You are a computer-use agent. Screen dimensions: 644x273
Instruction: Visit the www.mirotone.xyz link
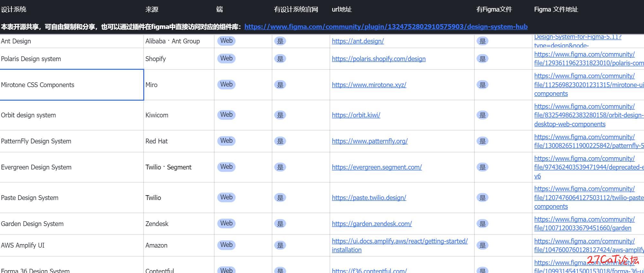click(369, 85)
